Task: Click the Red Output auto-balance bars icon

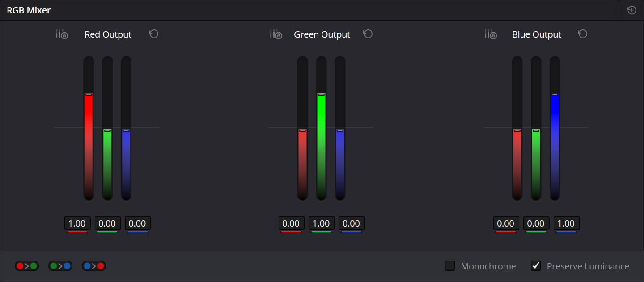Action: [x=61, y=34]
